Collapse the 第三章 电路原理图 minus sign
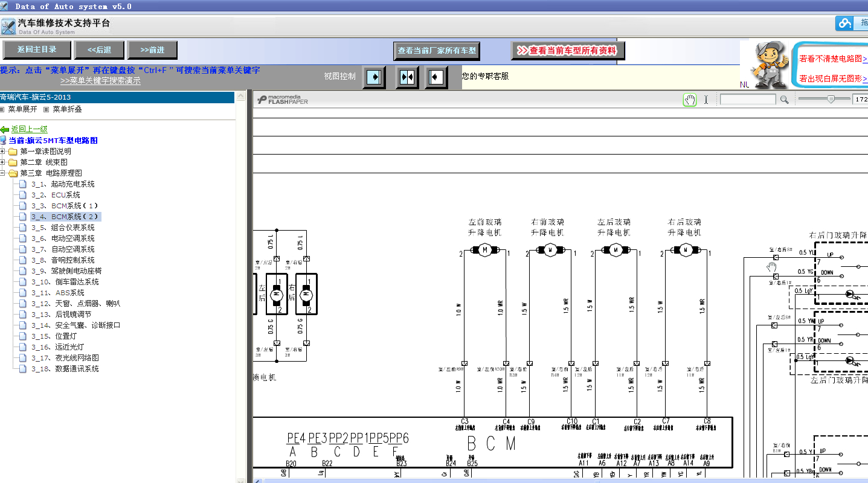Image resolution: width=868 pixels, height=483 pixels. [x=2, y=173]
